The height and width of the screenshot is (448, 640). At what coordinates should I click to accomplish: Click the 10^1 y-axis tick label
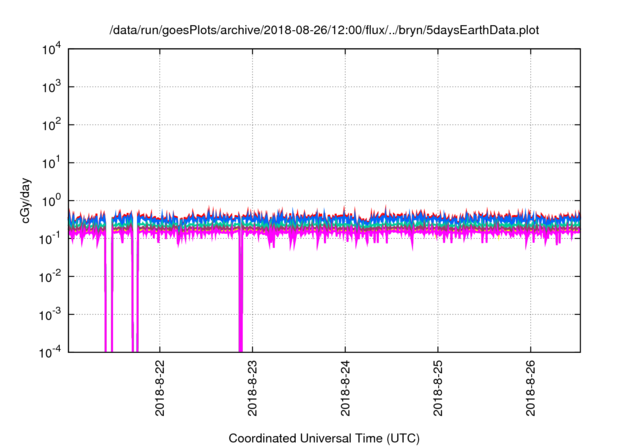coord(51,163)
